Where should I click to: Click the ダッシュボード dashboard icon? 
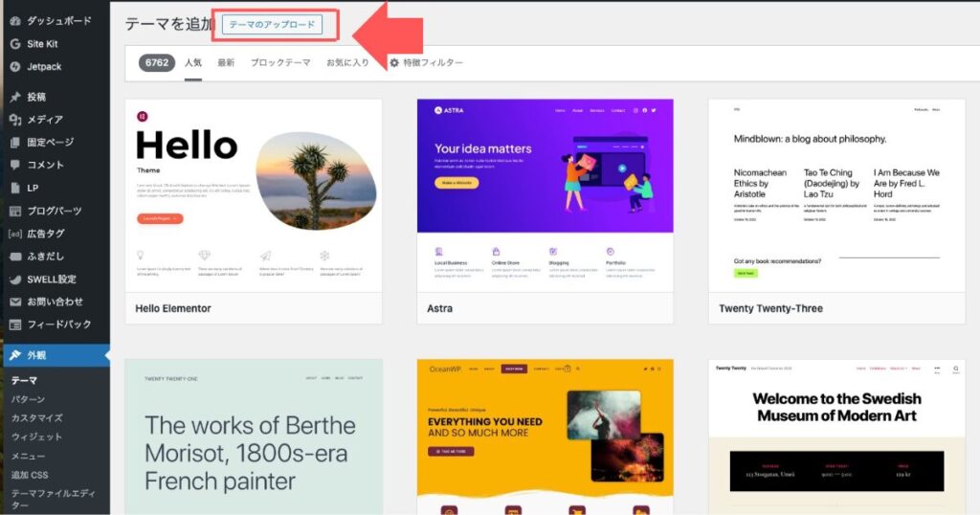point(15,21)
